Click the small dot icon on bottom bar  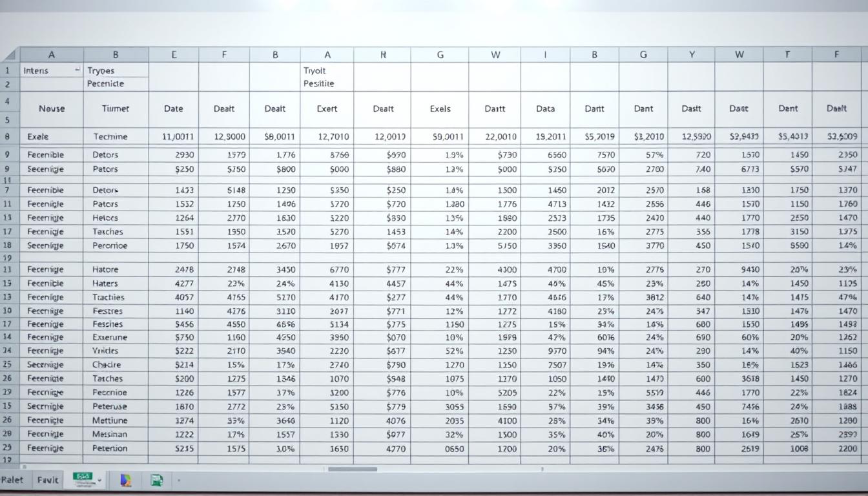point(179,481)
